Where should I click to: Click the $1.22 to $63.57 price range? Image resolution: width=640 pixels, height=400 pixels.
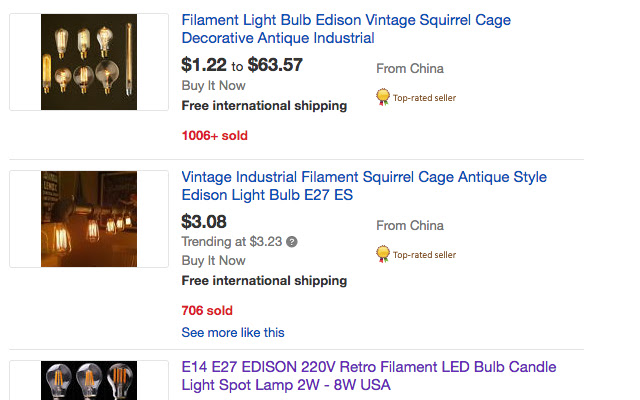coord(241,65)
